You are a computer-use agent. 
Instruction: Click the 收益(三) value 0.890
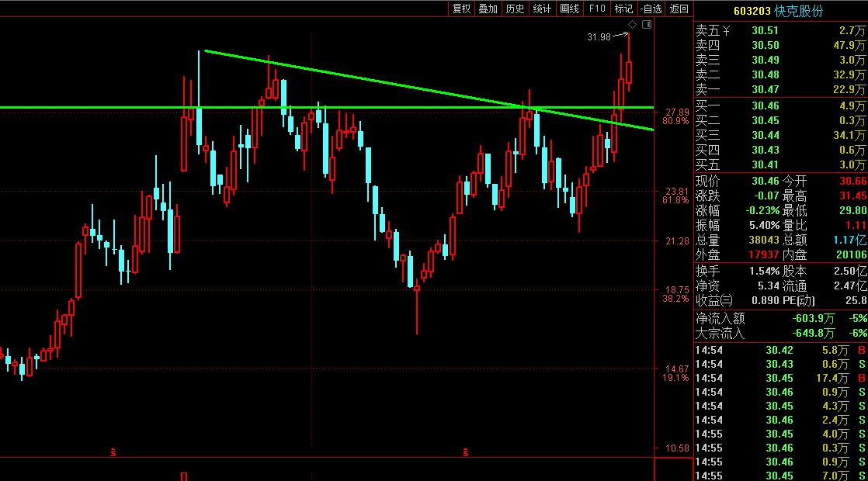pos(765,301)
